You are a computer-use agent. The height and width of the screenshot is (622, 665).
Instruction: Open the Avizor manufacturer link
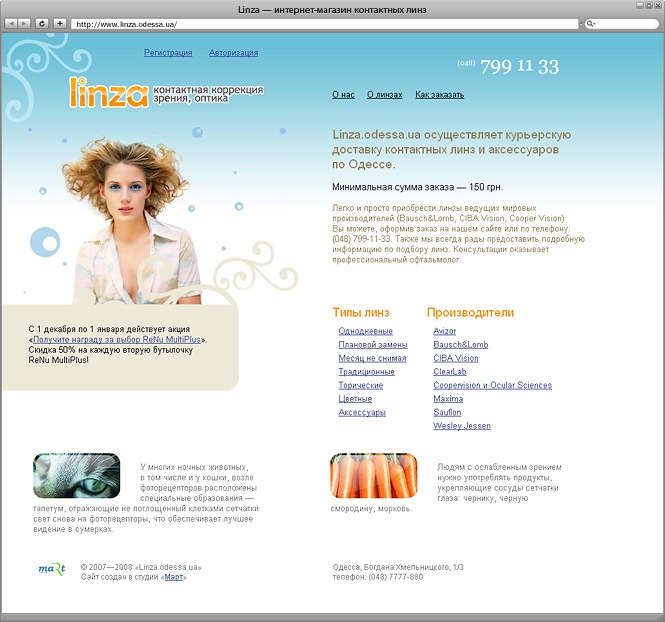[x=444, y=331]
